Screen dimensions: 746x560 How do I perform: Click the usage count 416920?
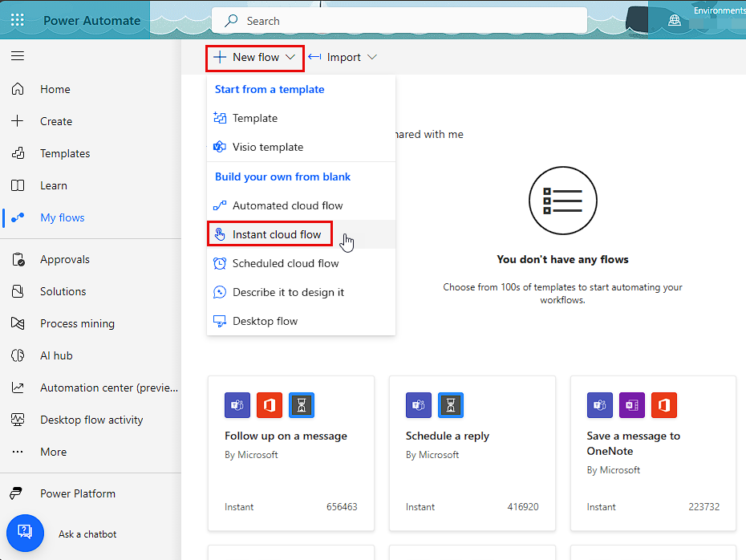click(523, 507)
